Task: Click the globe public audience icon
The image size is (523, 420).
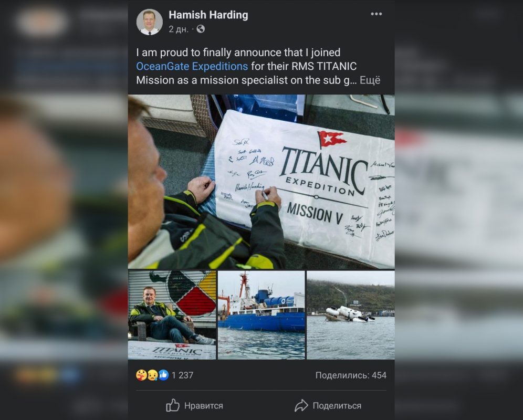Action: (x=201, y=29)
